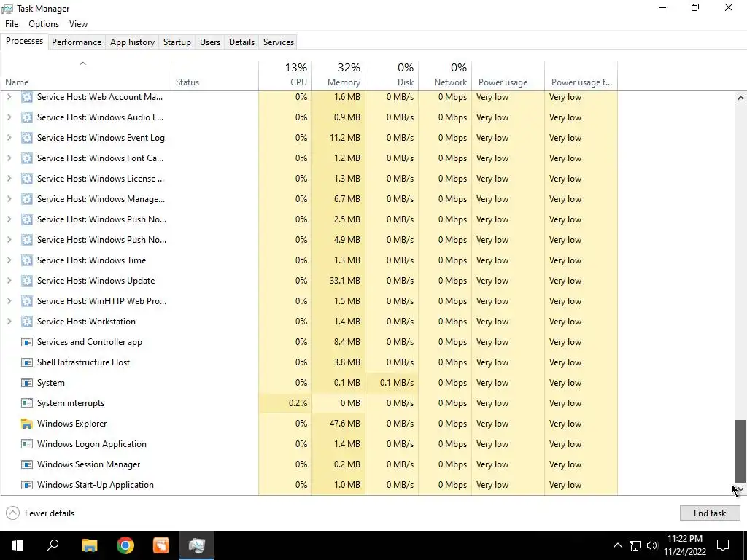Click the 33.1 MB memory value
This screenshot has width=747, height=560.
345,281
